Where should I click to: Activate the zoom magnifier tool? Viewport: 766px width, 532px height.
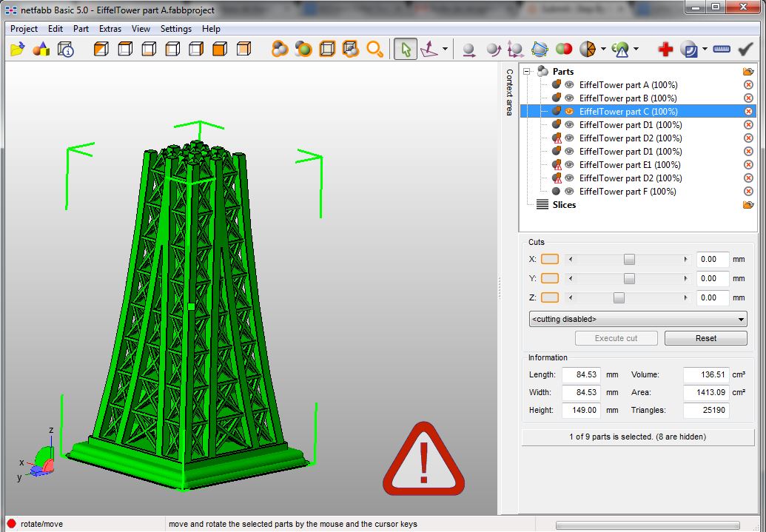(x=374, y=49)
